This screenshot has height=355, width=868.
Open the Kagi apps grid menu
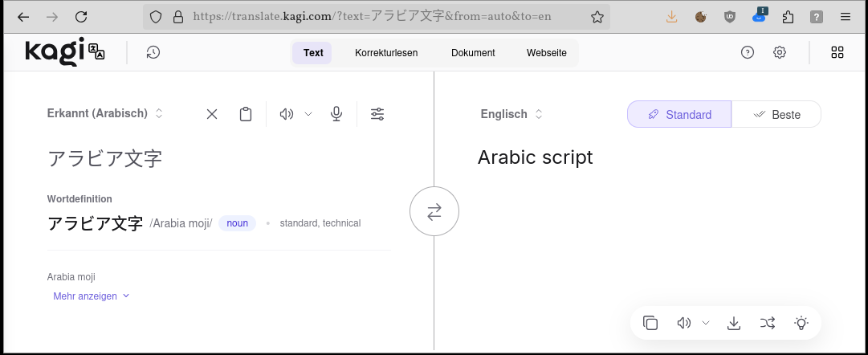click(837, 53)
